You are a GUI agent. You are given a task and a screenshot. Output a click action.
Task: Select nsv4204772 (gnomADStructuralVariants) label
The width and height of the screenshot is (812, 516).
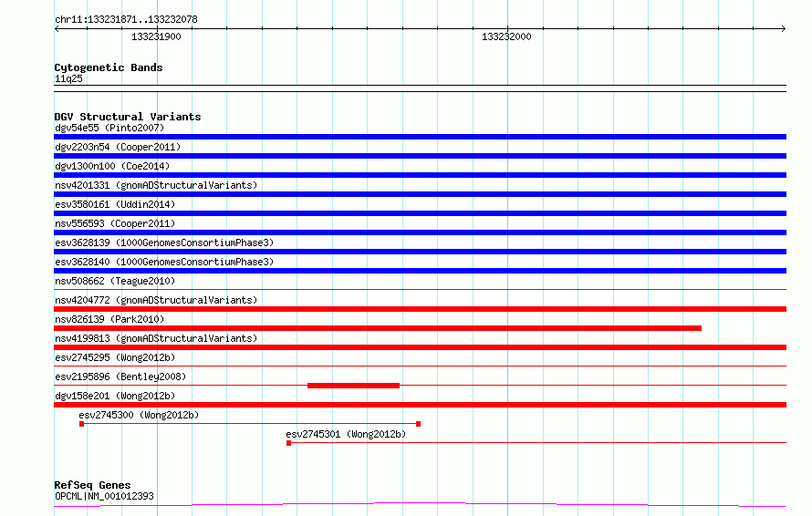click(156, 300)
